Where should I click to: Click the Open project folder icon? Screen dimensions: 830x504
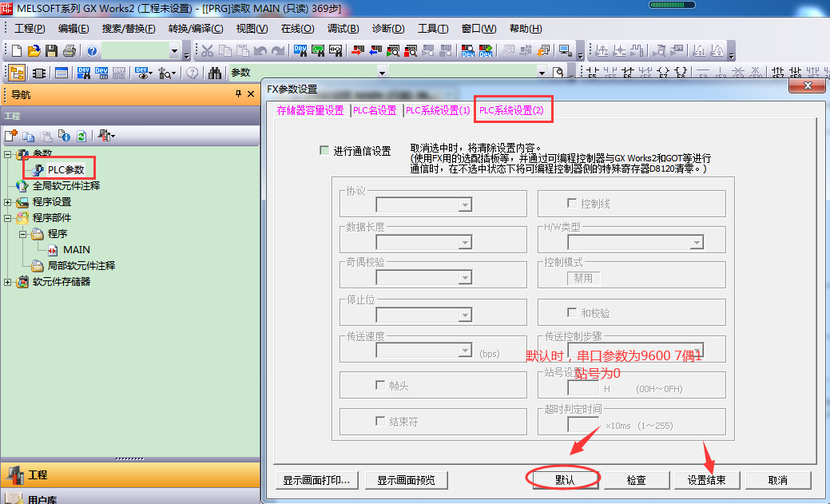(34, 51)
